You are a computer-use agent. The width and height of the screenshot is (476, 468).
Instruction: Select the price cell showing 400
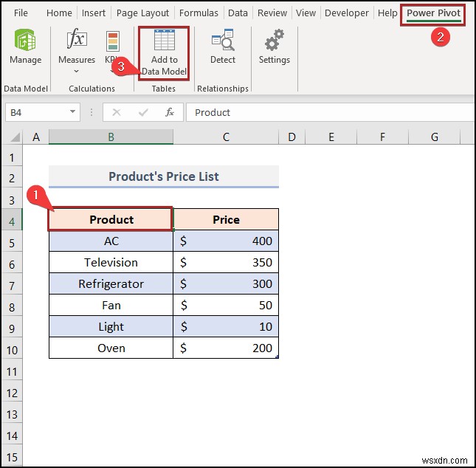(x=226, y=241)
